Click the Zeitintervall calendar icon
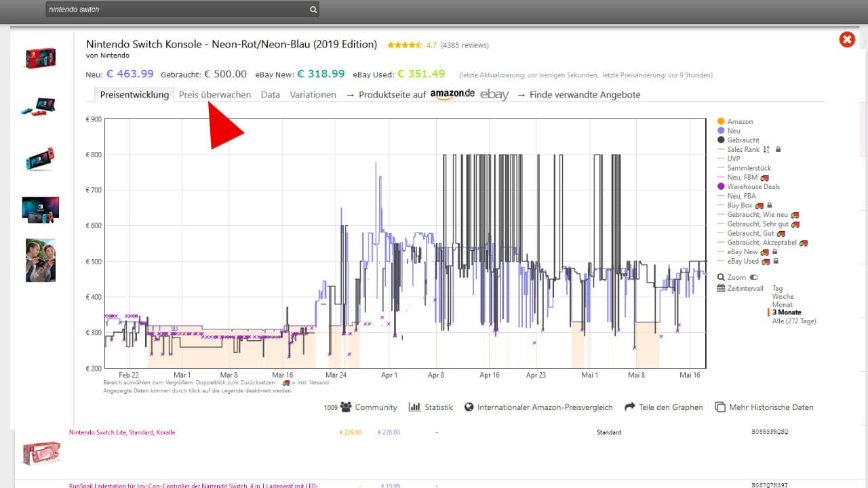The image size is (868, 488). (x=721, y=288)
